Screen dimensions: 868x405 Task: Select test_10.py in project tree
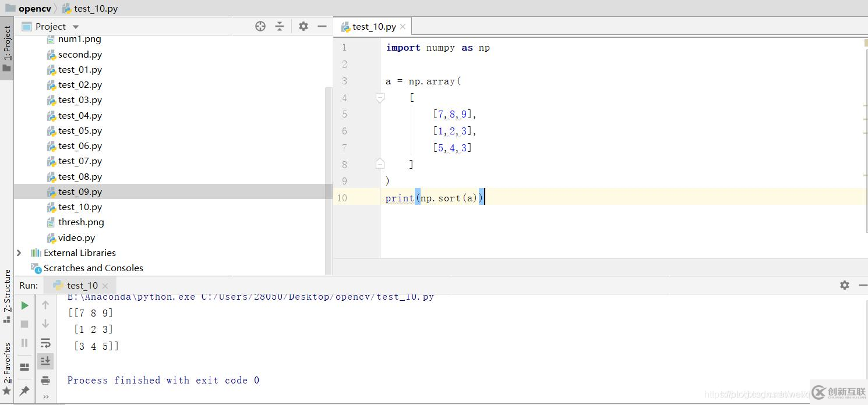(x=80, y=207)
